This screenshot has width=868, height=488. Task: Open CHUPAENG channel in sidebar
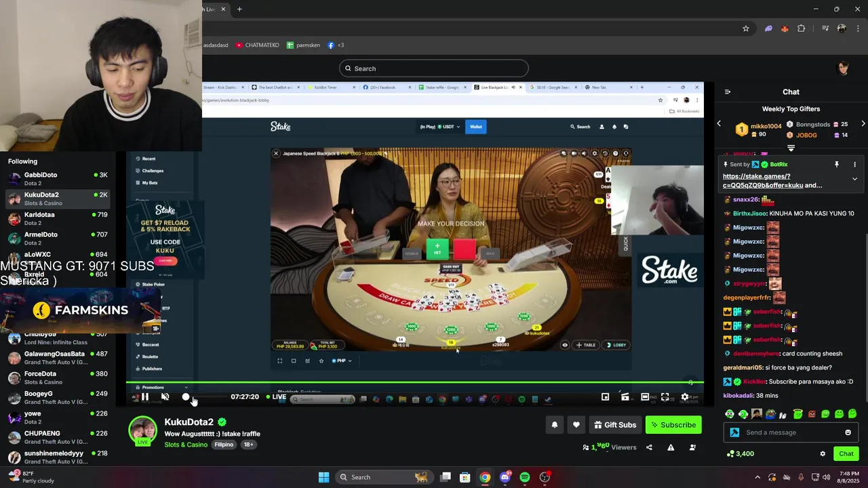58,437
